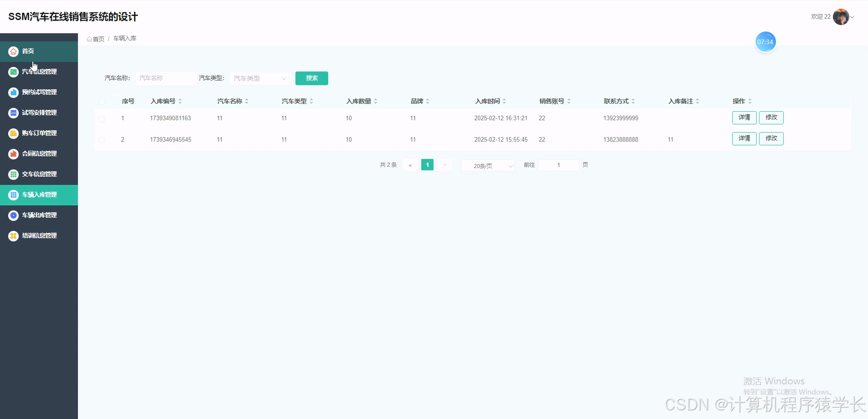Click the 车辆入库 breadcrumb text
868x419 pixels.
pyautogui.click(x=125, y=39)
